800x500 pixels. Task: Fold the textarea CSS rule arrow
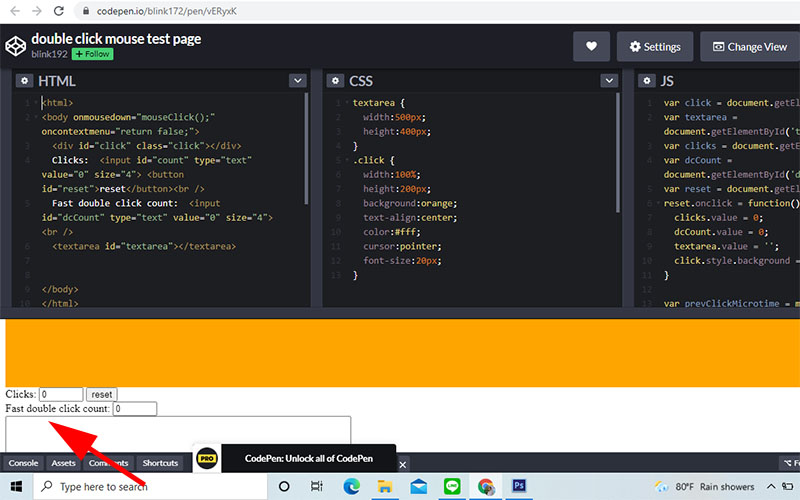coord(347,103)
